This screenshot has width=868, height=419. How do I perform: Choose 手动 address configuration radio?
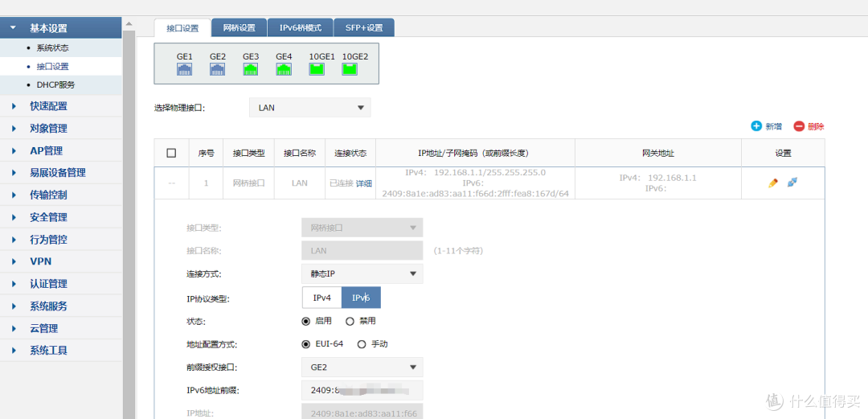pos(362,344)
